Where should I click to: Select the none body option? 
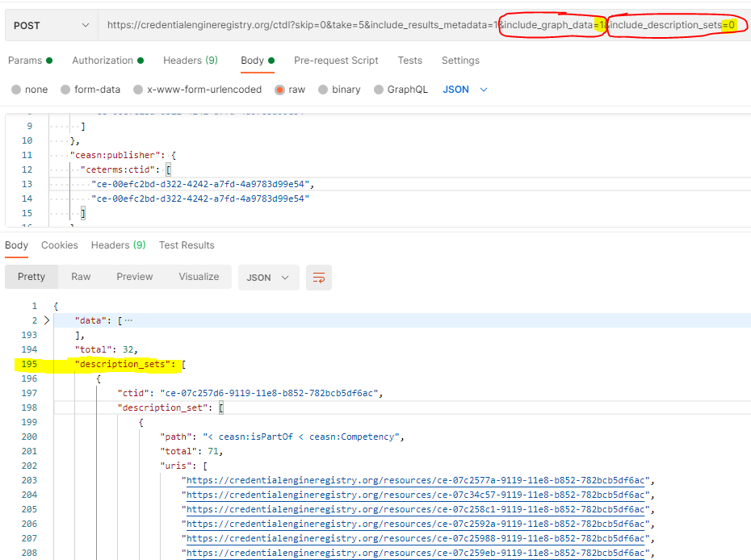pyautogui.click(x=36, y=89)
